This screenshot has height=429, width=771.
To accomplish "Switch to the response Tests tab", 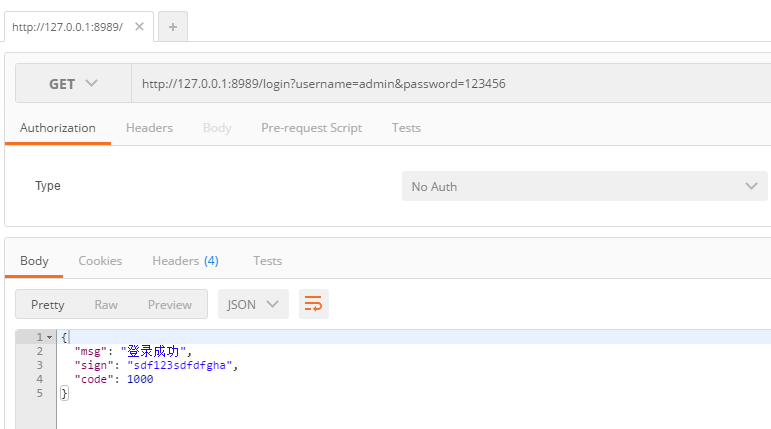I will [x=267, y=261].
